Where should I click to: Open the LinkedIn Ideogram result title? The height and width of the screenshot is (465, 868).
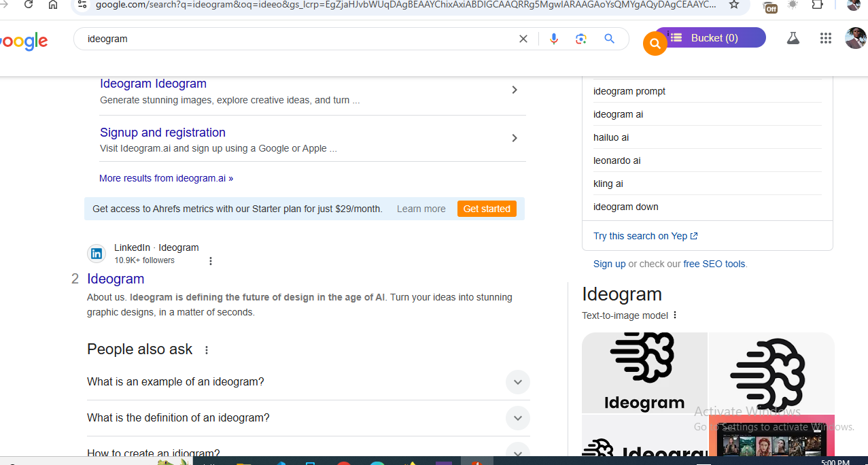pos(116,279)
